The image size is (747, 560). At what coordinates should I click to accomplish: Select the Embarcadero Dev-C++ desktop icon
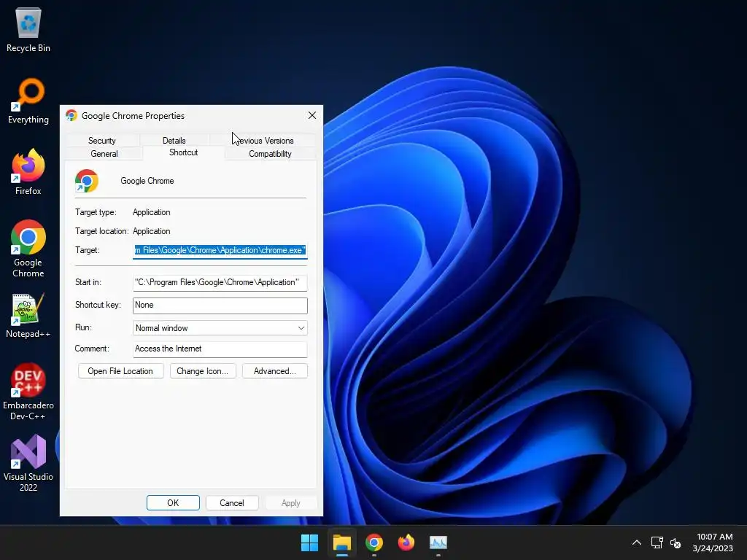pos(28,392)
